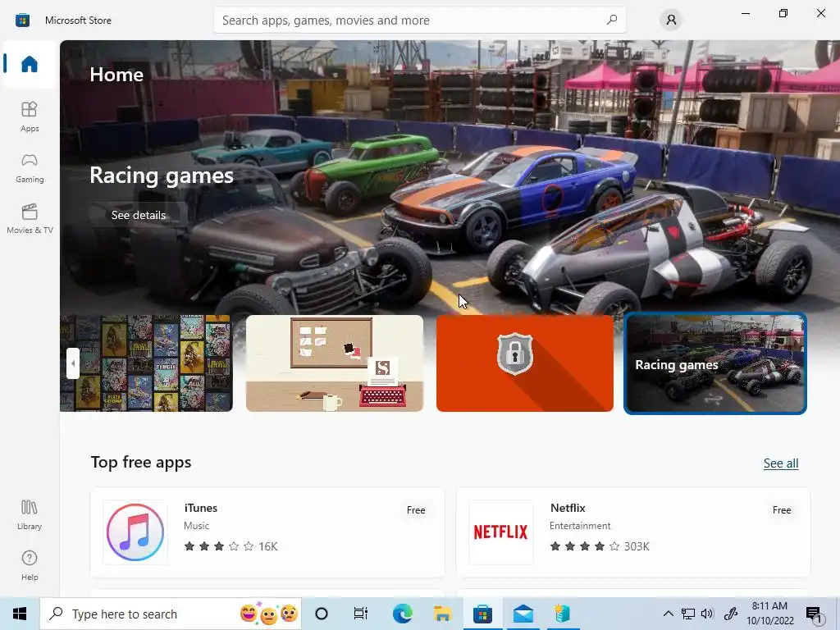Open the Help page

[x=30, y=566]
